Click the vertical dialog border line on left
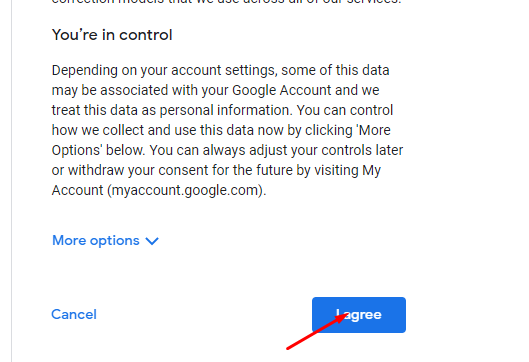Screen dimensions: 529x362 tap(11, 181)
